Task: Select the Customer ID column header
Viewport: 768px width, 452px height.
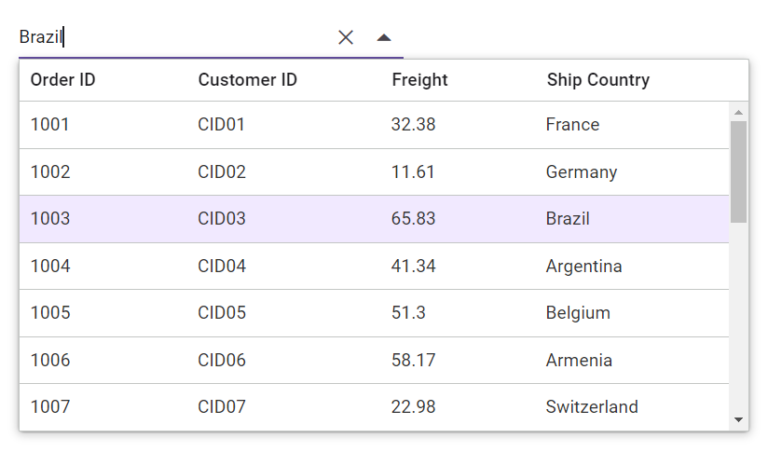Action: (247, 80)
